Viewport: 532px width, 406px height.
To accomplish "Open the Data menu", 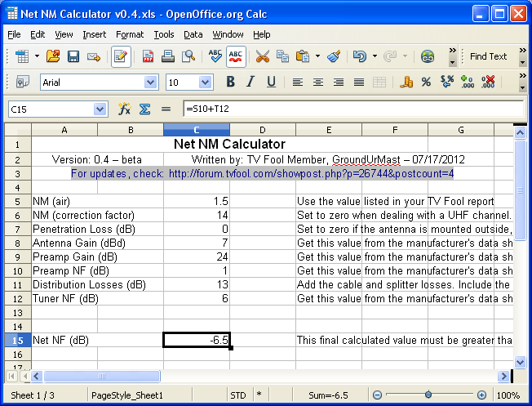I will click(193, 34).
